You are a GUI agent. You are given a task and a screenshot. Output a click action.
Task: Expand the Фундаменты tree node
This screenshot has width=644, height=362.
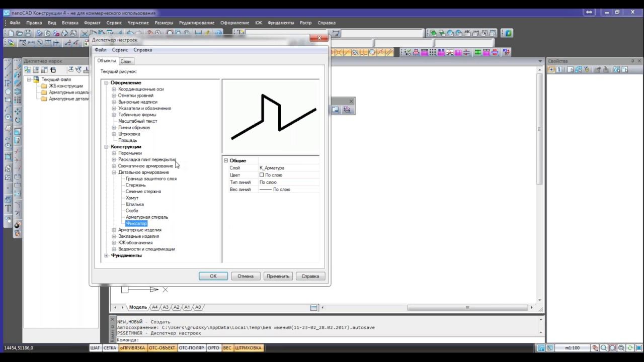pyautogui.click(x=107, y=255)
